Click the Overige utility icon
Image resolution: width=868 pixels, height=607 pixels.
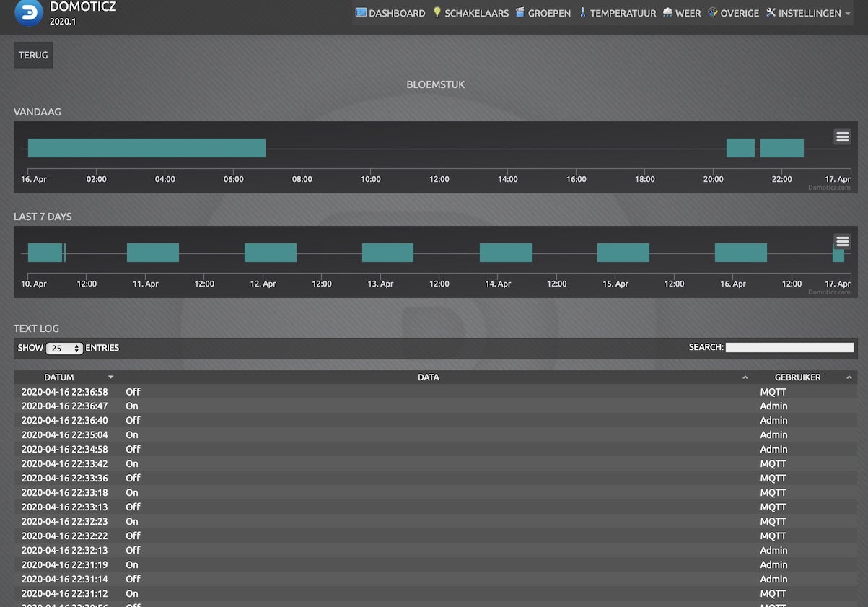pyautogui.click(x=713, y=12)
